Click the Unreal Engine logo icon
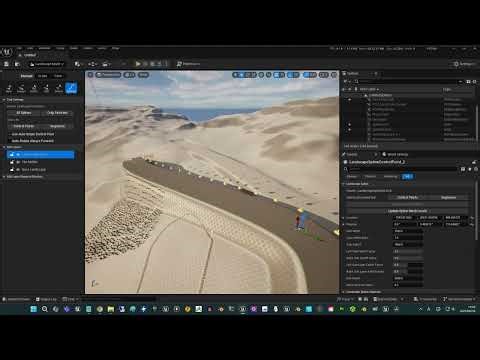 point(7,52)
